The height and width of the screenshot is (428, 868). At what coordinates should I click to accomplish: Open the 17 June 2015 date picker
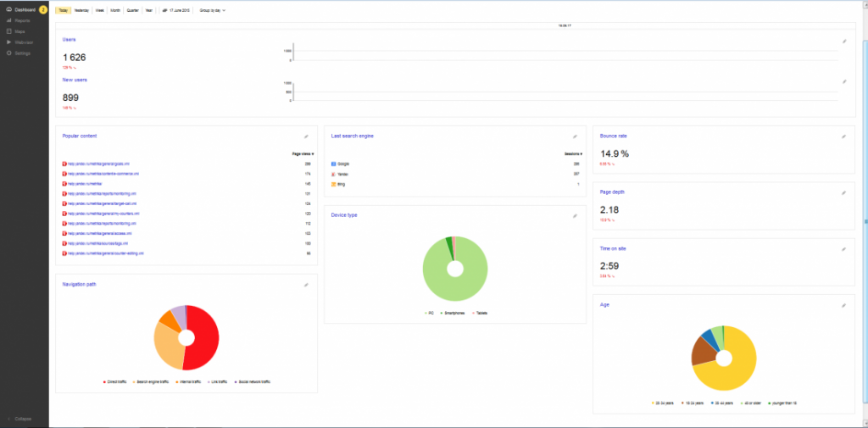(x=175, y=10)
